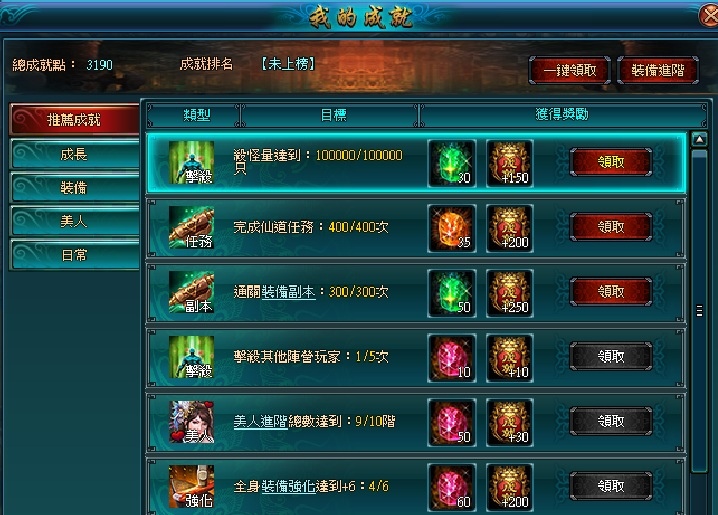Screen dimensions: 718x515
Task: Click the pink gem reward showing 10
Action: pyautogui.click(x=452, y=358)
